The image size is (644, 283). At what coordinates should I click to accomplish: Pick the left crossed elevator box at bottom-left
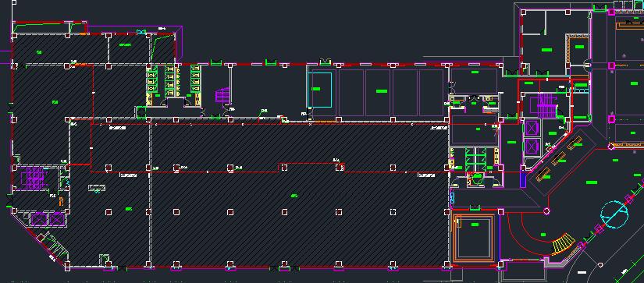[38, 220]
